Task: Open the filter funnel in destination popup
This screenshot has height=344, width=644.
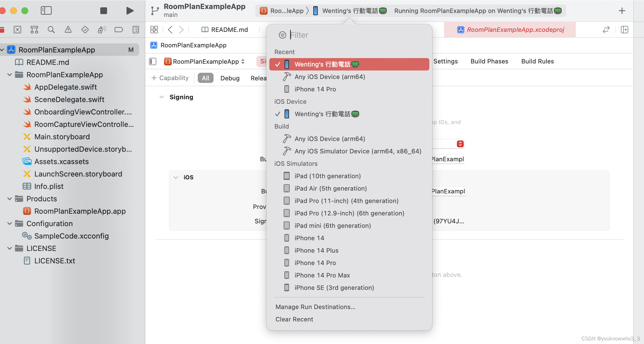Action: coord(282,35)
